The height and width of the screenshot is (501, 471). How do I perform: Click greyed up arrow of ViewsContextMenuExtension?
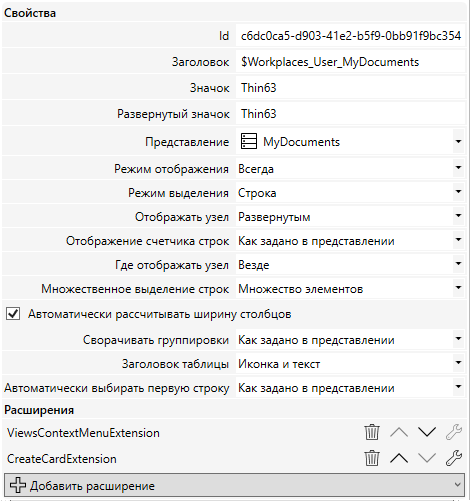point(399,432)
